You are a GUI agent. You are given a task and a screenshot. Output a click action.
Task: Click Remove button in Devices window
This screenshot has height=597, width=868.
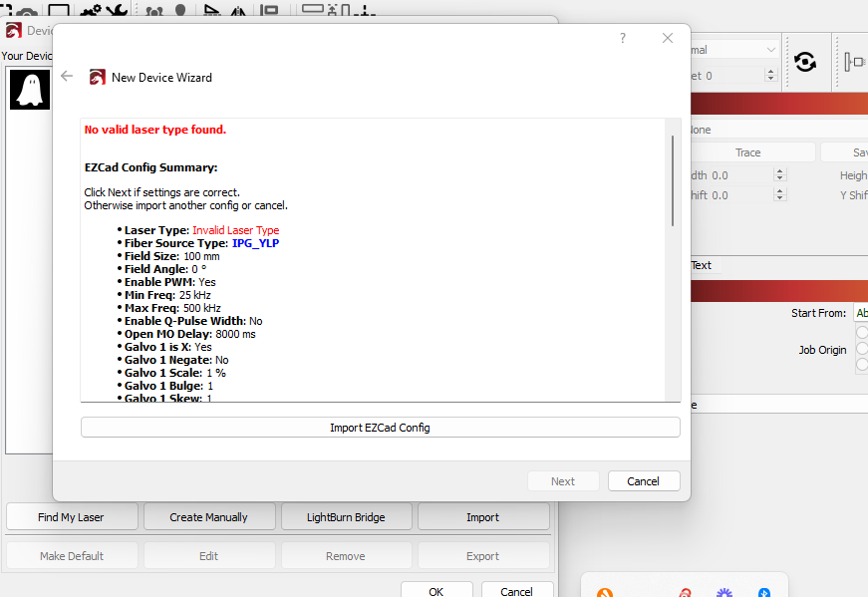[x=346, y=555]
